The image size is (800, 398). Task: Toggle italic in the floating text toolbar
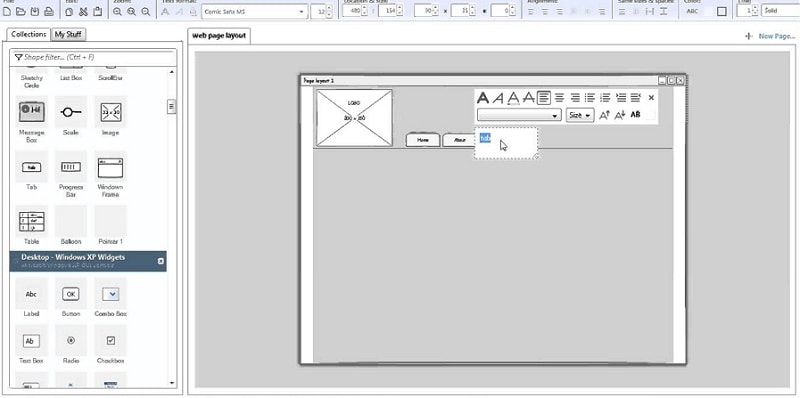coord(498,97)
